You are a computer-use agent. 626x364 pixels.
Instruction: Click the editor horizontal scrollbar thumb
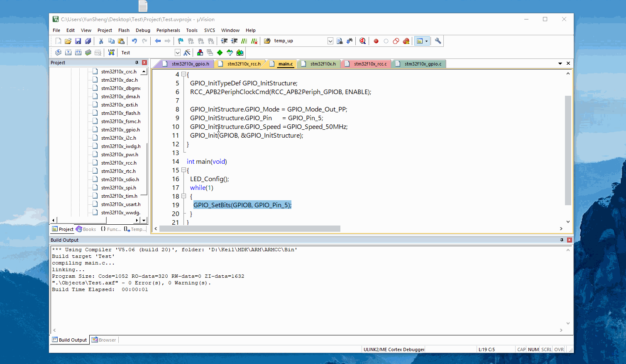(249, 229)
